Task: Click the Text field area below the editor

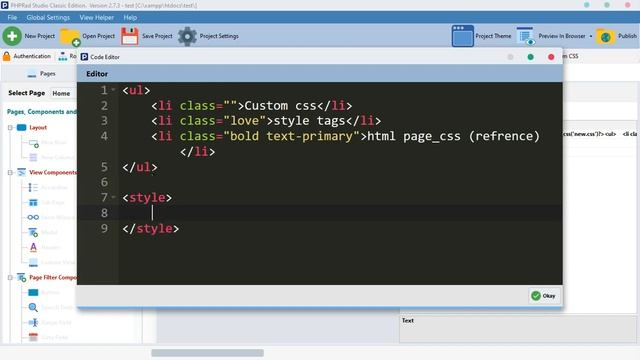Action: click(x=518, y=329)
